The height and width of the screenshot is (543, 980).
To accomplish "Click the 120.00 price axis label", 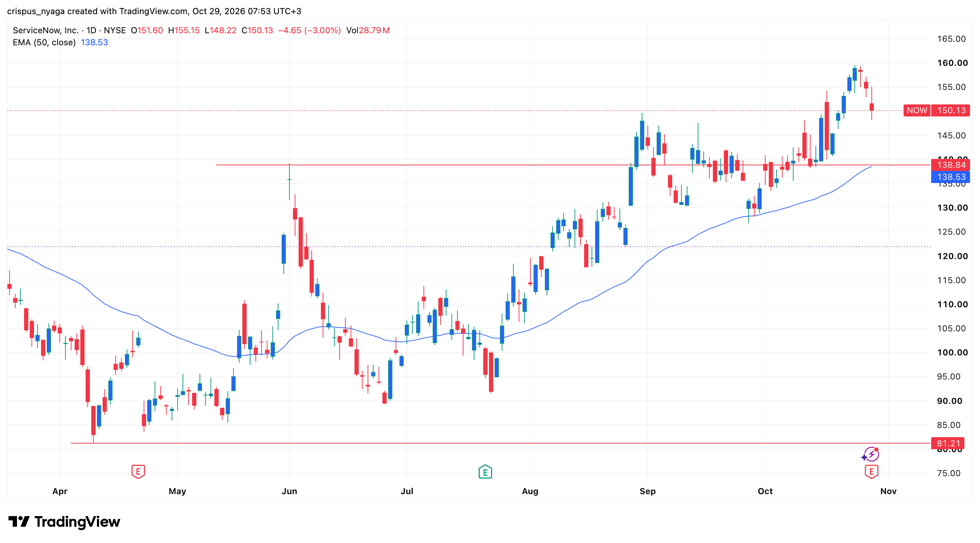I will 952,256.
